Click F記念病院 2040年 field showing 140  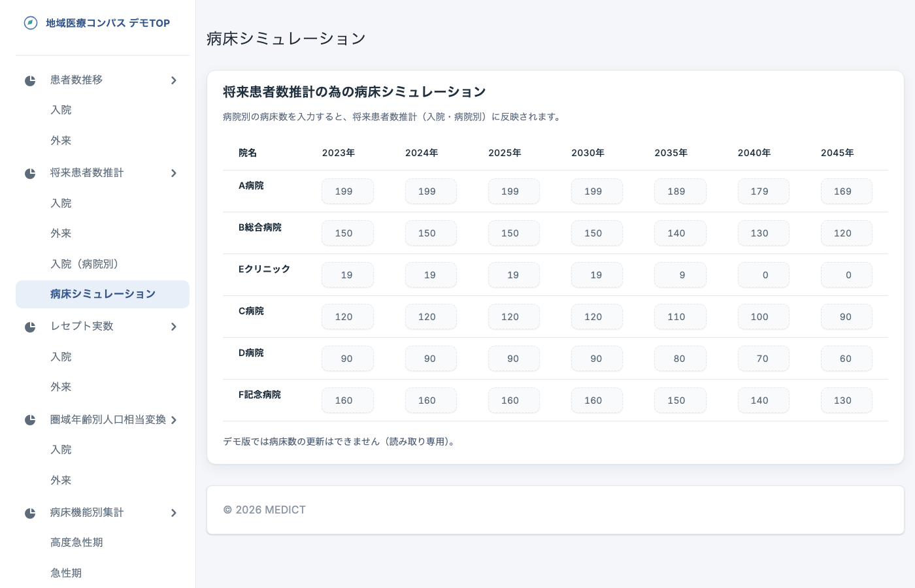(x=763, y=400)
